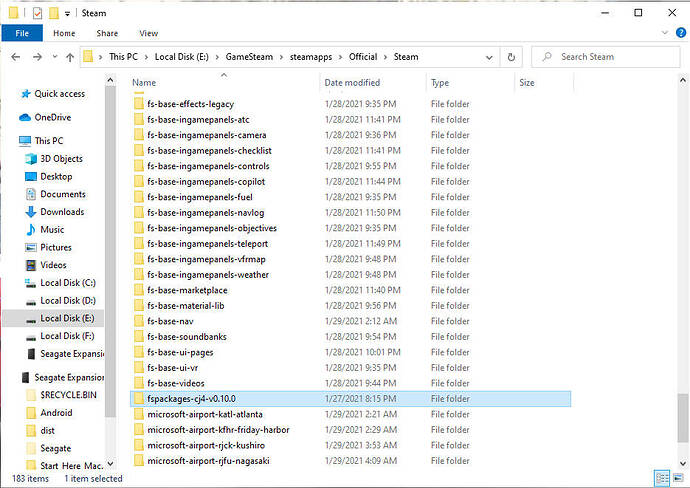The image size is (690, 488).
Task: Expand the ribbon with chevron
Action: [664, 33]
